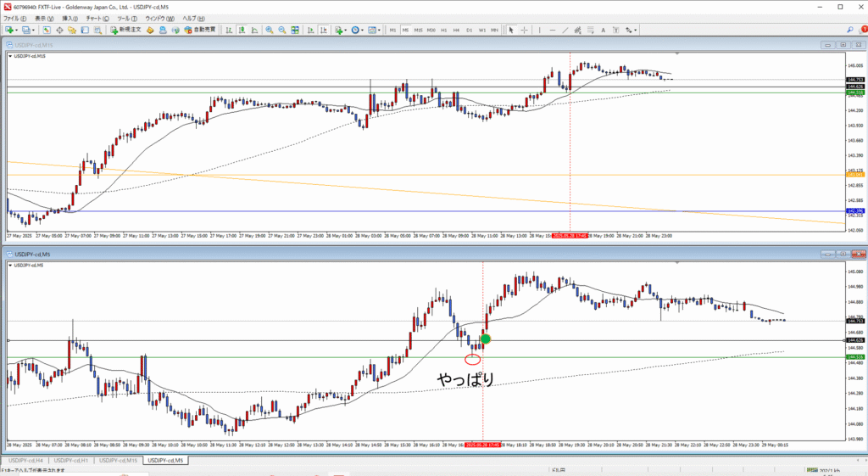Open the ファイル menu
The width and height of the screenshot is (868, 476).
tap(15, 19)
